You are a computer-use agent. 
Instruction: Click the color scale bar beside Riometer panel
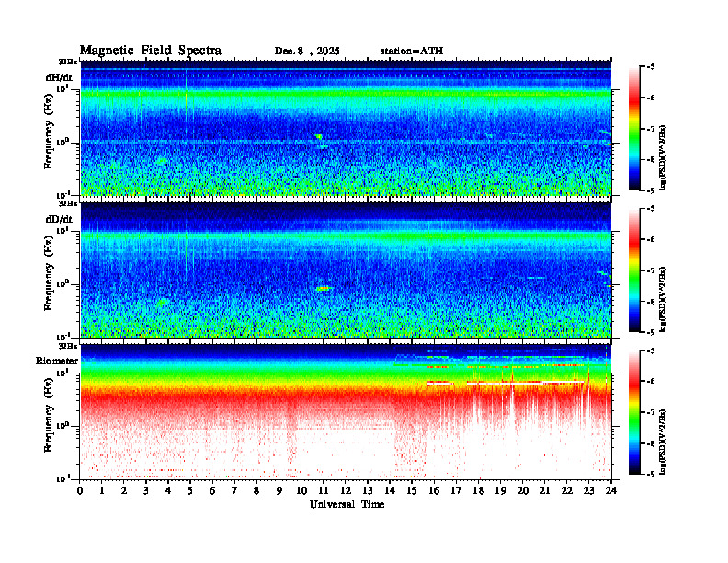click(x=634, y=412)
